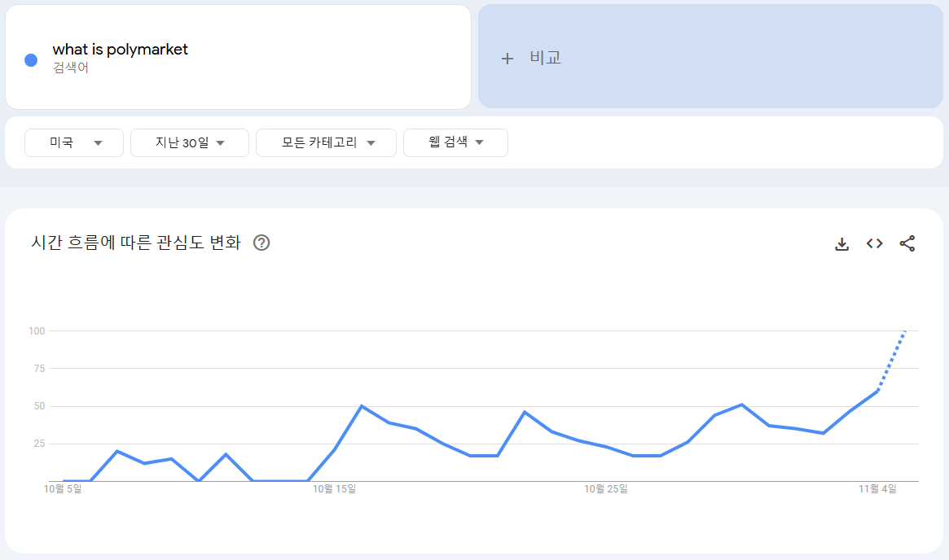Click the plus icon to add a comparison
Image resolution: width=949 pixels, height=560 pixels.
507,59
